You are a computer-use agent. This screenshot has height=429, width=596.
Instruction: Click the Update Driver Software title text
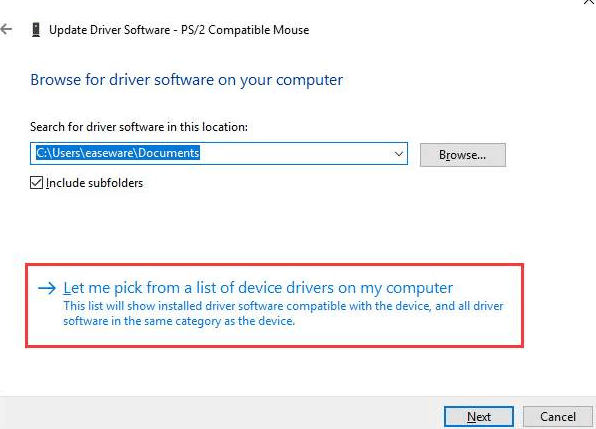pyautogui.click(x=109, y=30)
